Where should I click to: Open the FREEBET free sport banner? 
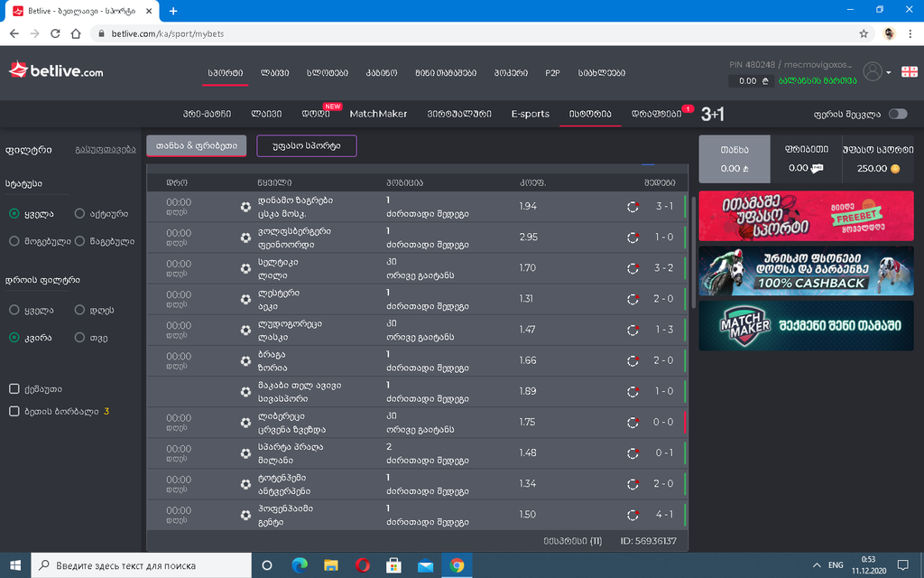pyautogui.click(x=806, y=216)
